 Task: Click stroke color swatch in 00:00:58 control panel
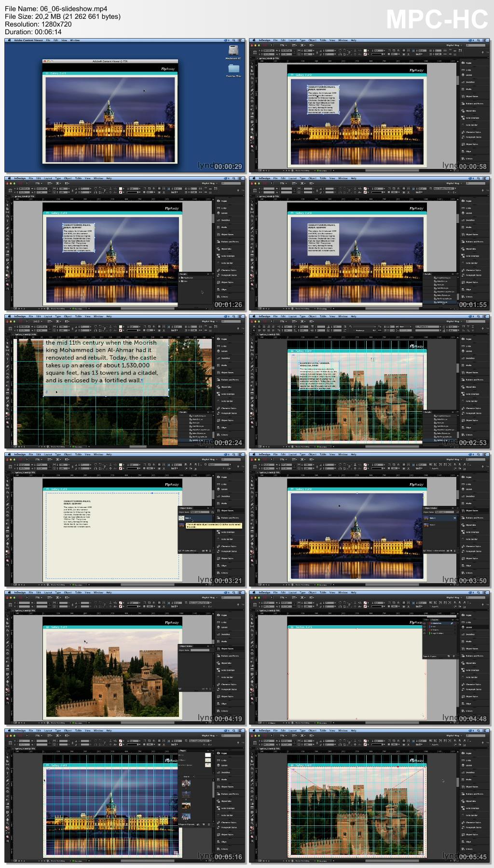(365, 54)
